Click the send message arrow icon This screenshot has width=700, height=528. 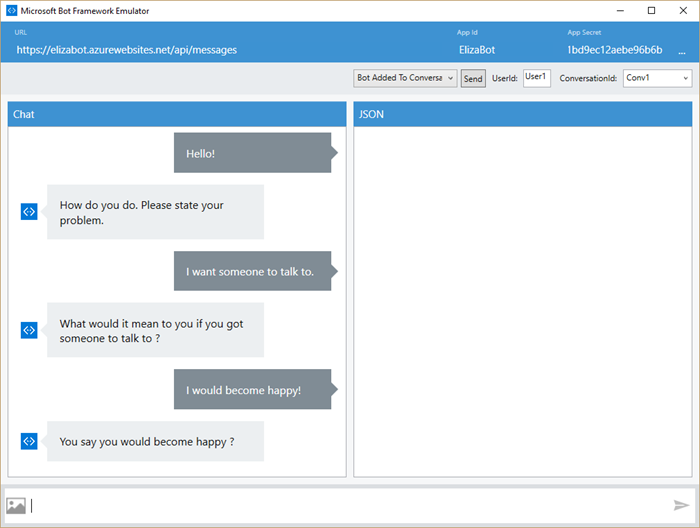[x=681, y=505]
